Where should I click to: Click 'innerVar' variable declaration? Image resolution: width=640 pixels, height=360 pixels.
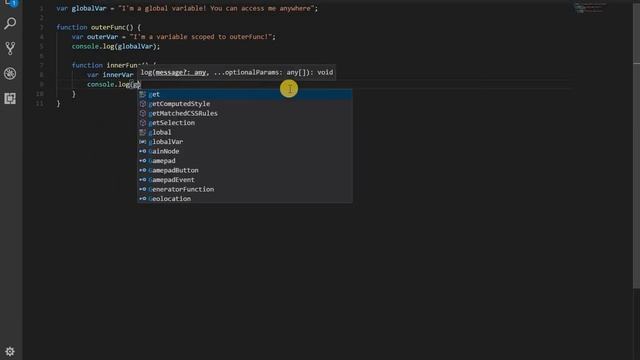coord(118,75)
